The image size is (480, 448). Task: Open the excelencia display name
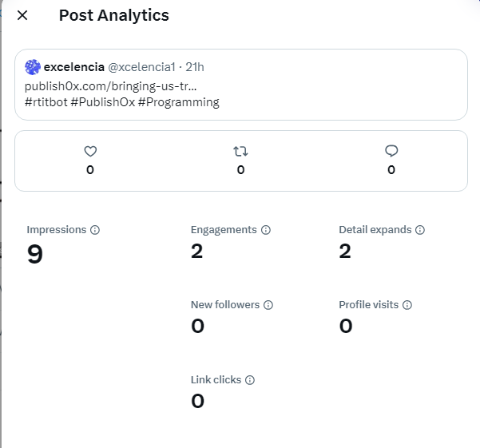point(74,67)
